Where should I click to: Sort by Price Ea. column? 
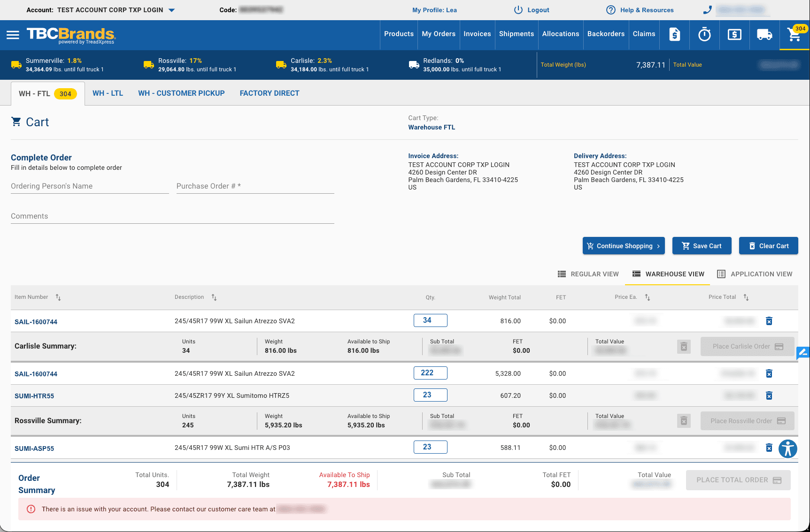648,297
